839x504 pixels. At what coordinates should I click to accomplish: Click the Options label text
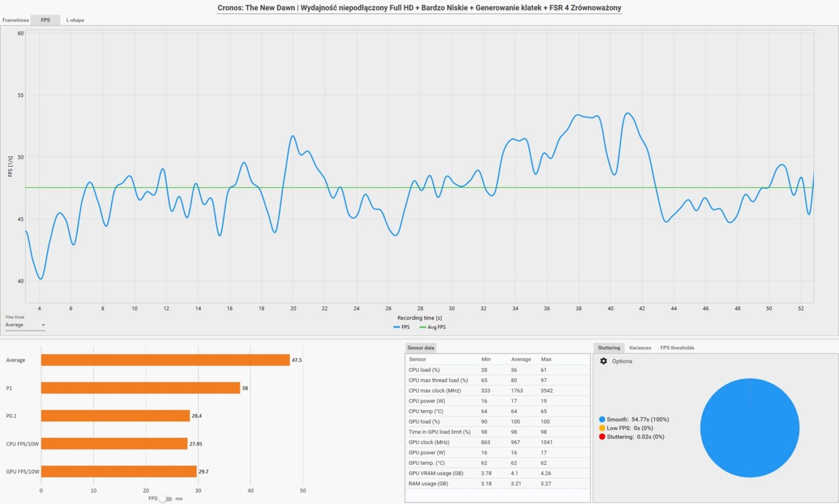click(622, 361)
